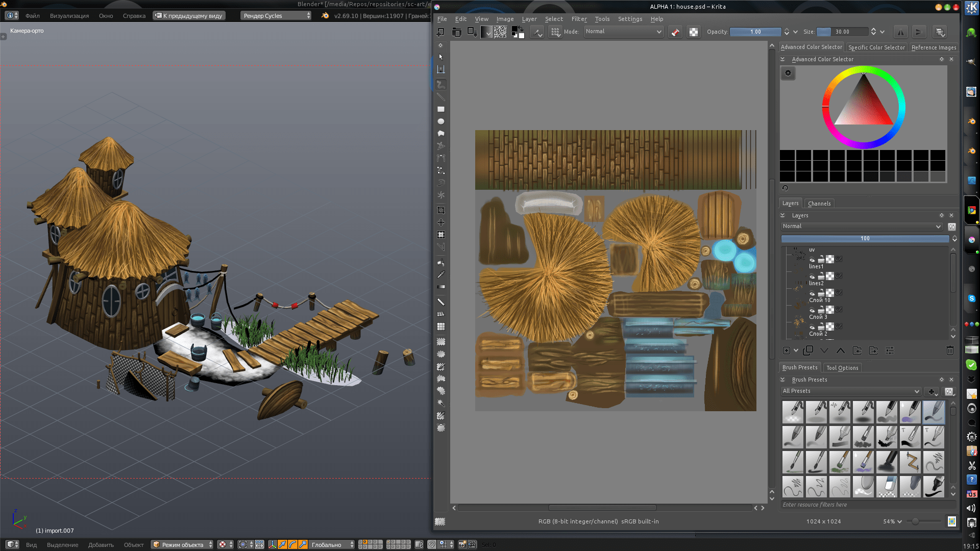Duplicate layer with the copy layer icon

pyautogui.click(x=808, y=350)
